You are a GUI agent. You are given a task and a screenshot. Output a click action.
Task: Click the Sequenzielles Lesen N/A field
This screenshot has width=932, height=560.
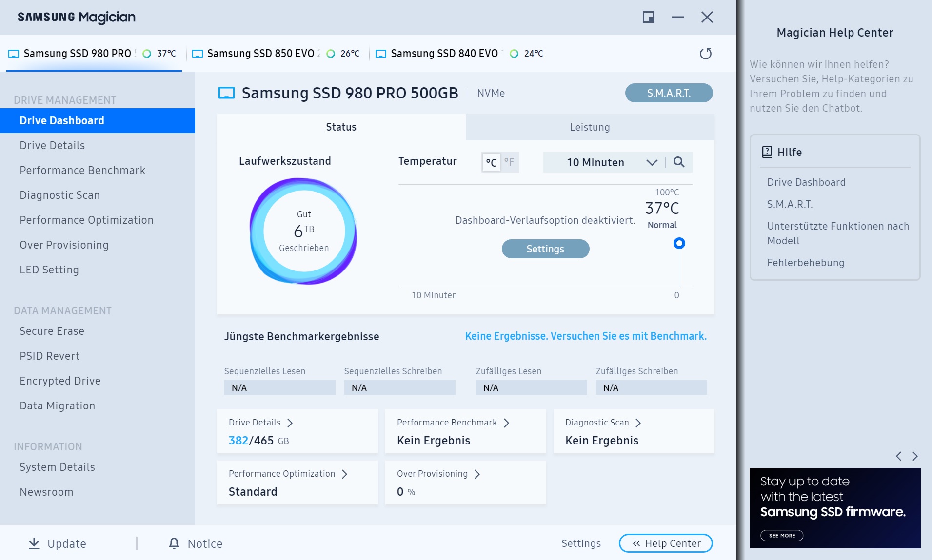point(280,387)
